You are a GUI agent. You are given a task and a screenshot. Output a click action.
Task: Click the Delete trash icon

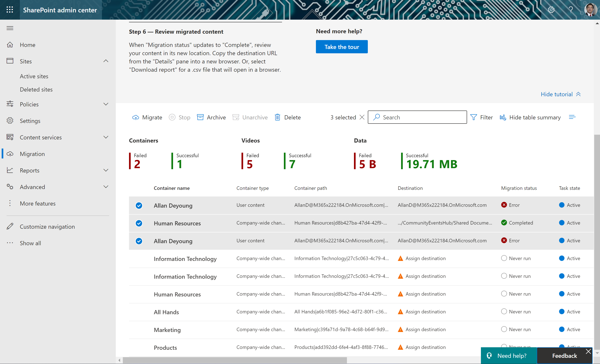click(x=278, y=118)
